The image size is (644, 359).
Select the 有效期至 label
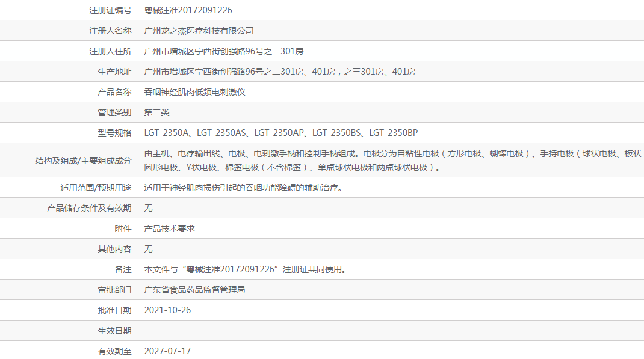point(114,351)
